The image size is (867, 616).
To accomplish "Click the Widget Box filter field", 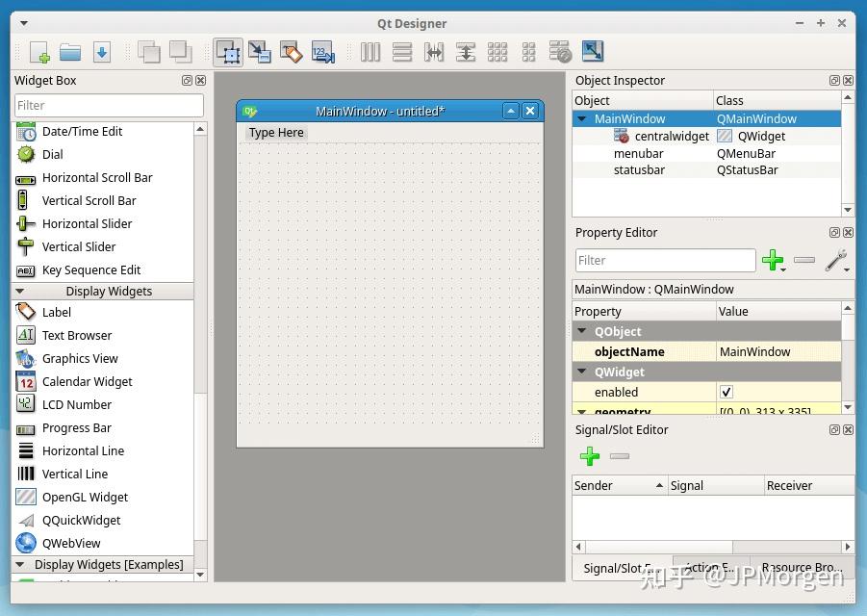I will pyautogui.click(x=108, y=105).
